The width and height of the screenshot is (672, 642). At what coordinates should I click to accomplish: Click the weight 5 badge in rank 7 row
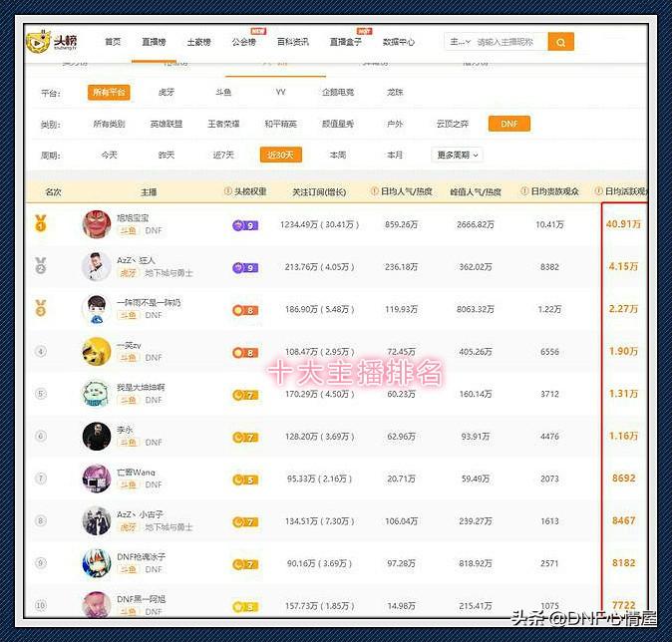245,480
